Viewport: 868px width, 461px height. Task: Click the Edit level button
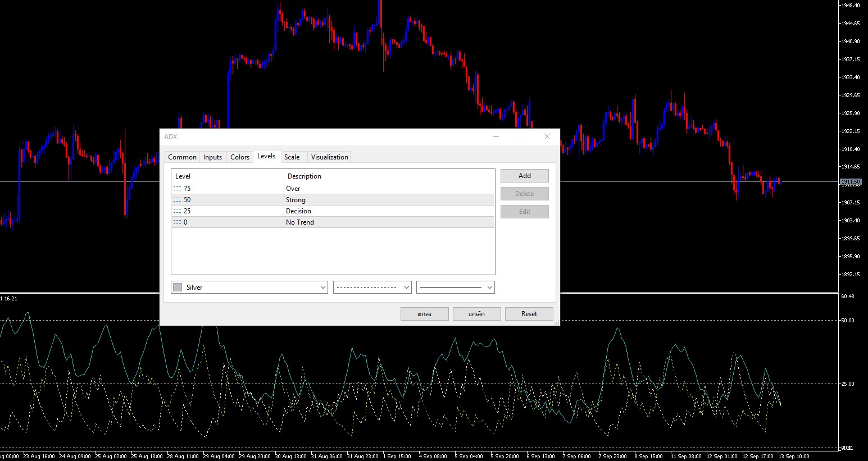525,212
